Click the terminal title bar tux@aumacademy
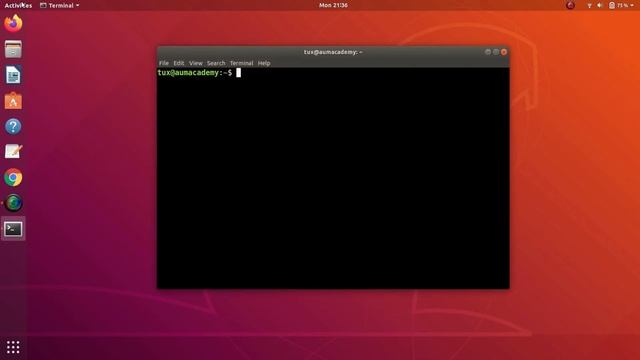The width and height of the screenshot is (640, 360). [333, 52]
